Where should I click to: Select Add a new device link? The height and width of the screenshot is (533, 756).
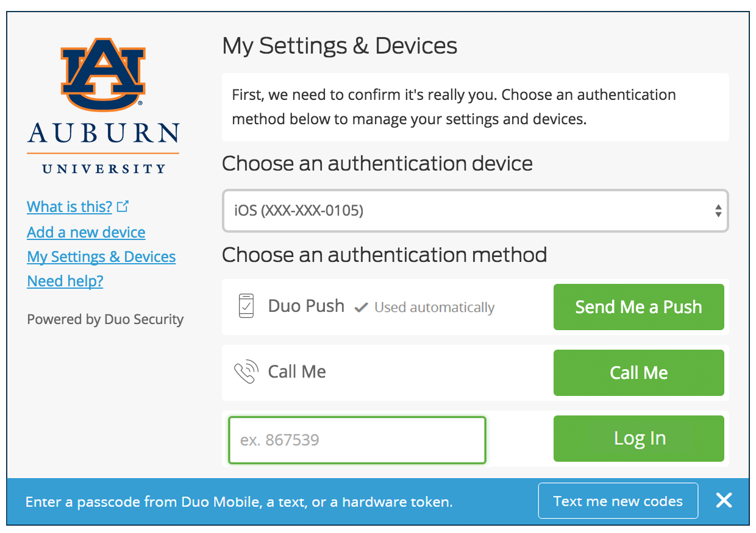[86, 232]
